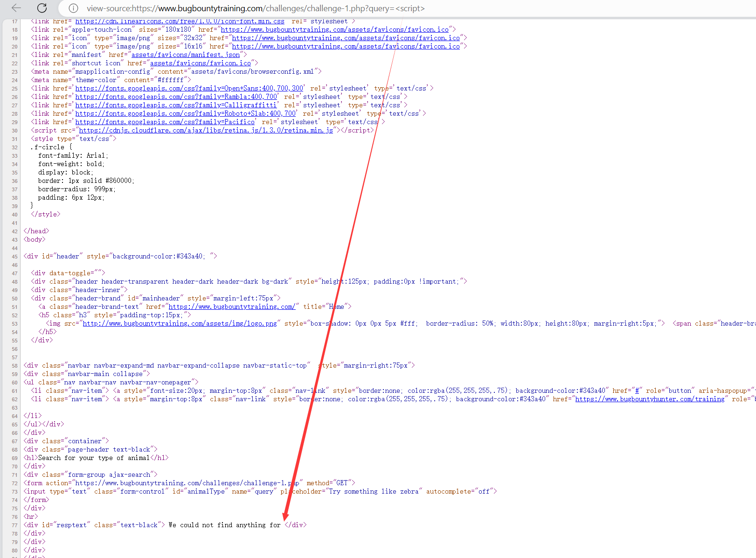
Task: Follow the Calligraffitti font stylesheet link
Action: pos(176,105)
